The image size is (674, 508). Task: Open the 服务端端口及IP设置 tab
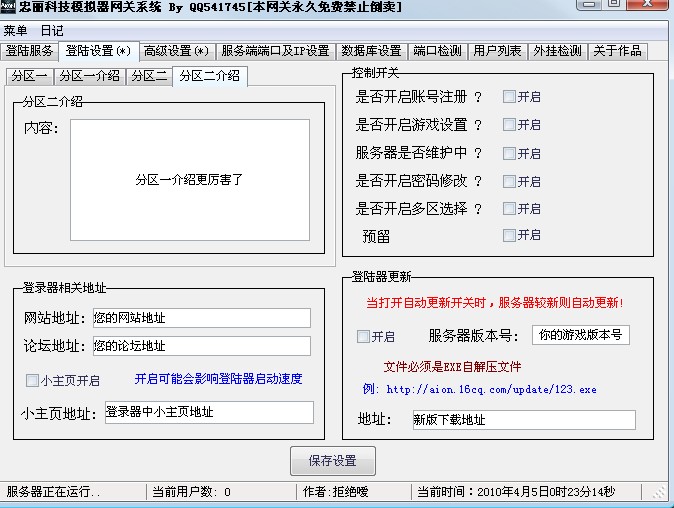coord(275,51)
